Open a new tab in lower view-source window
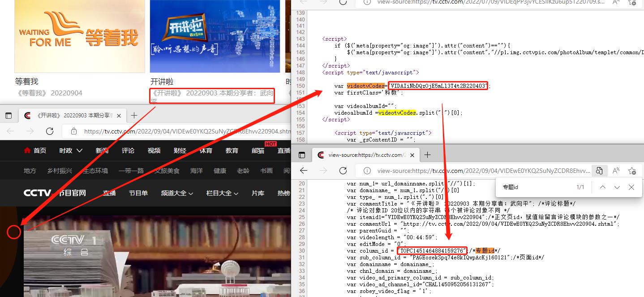 tap(427, 155)
